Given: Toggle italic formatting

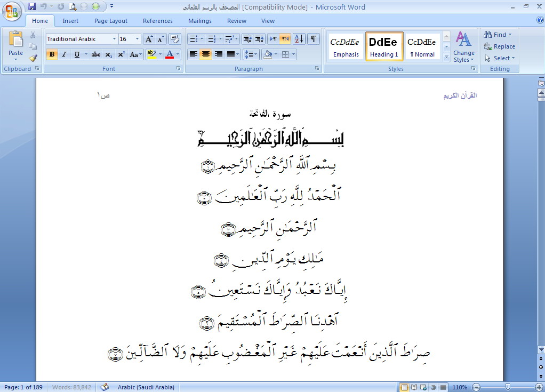Looking at the screenshot, I should pos(65,54).
